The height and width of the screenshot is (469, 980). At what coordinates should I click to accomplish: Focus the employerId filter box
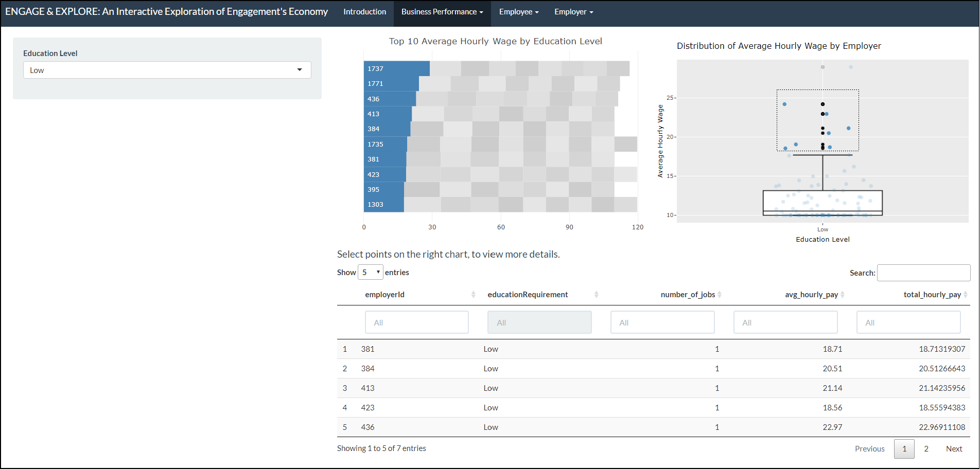[x=416, y=322]
